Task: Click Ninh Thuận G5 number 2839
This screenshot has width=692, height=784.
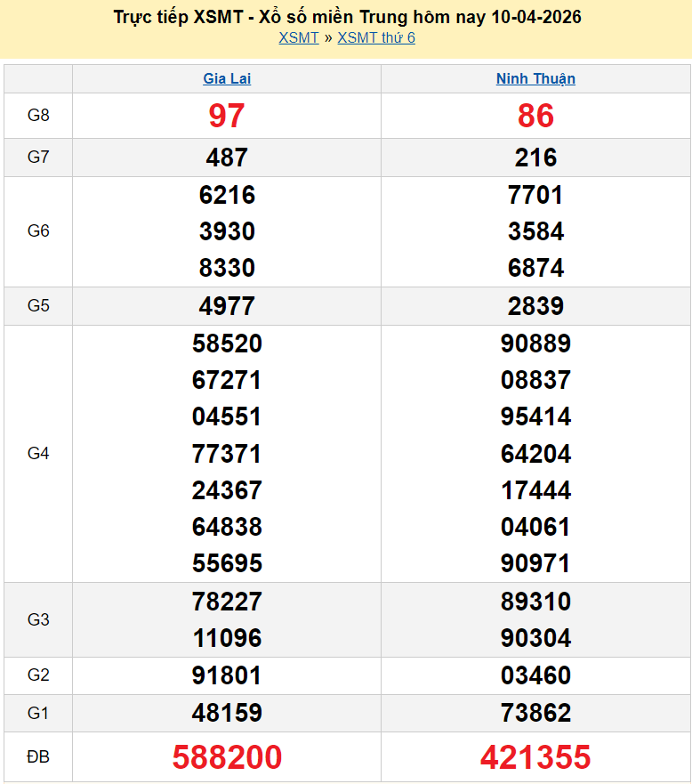Action: [x=535, y=306]
